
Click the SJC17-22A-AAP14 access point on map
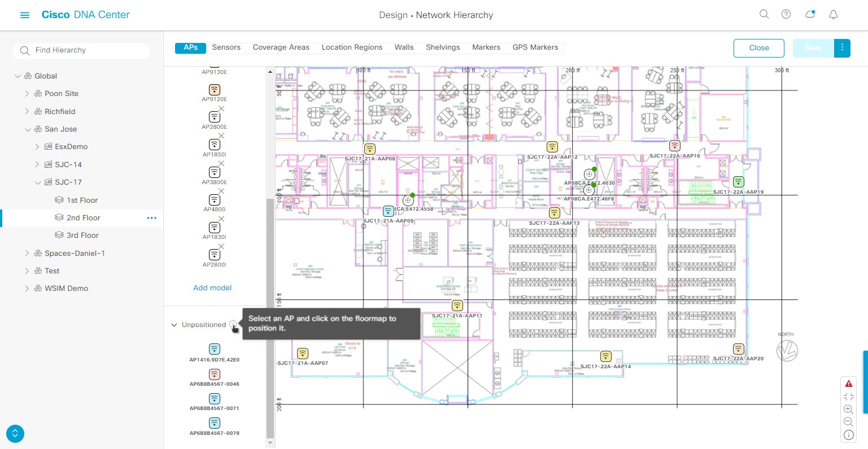point(606,356)
